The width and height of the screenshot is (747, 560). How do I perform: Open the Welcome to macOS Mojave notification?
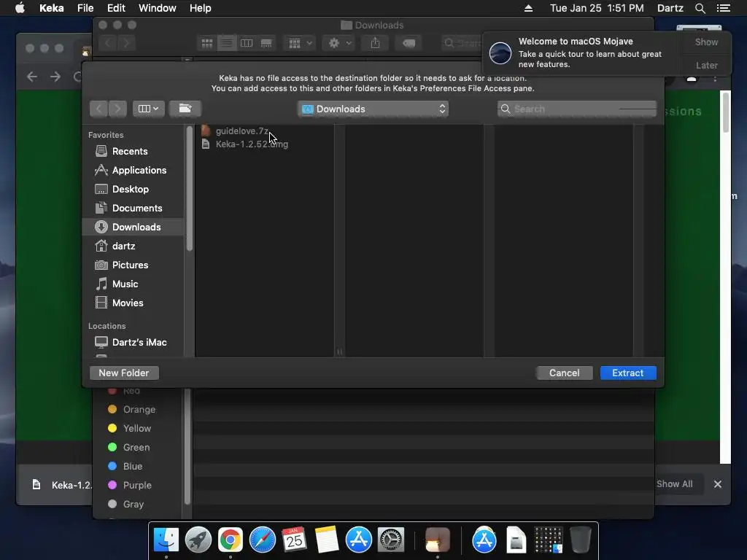581,52
